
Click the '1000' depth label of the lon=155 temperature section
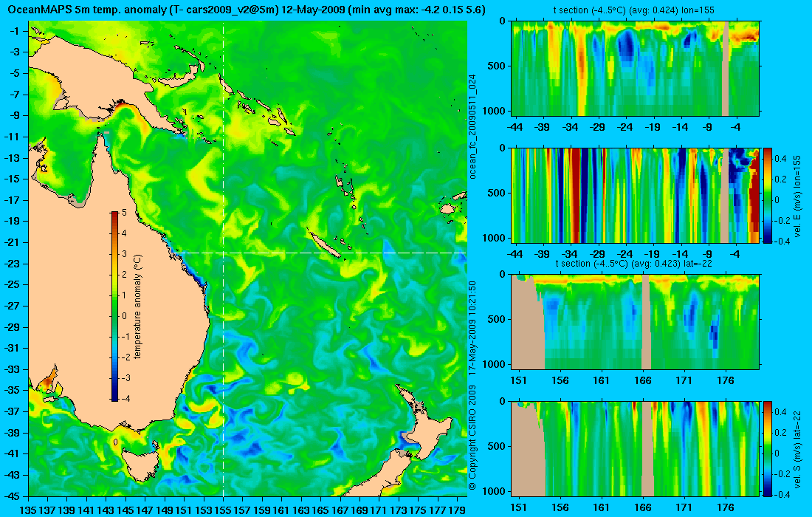tap(495, 111)
